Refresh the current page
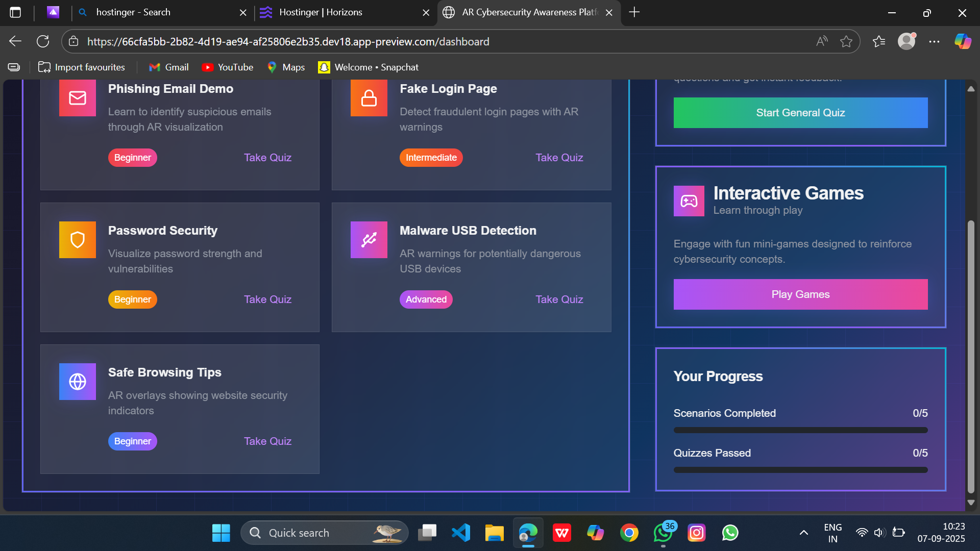 coord(43,42)
